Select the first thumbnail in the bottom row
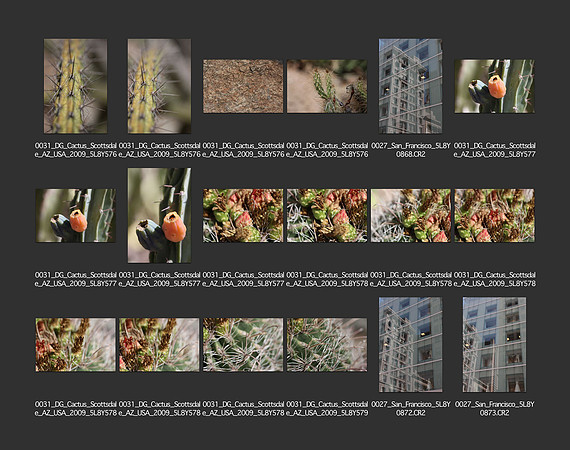570x450 pixels. (x=76, y=345)
